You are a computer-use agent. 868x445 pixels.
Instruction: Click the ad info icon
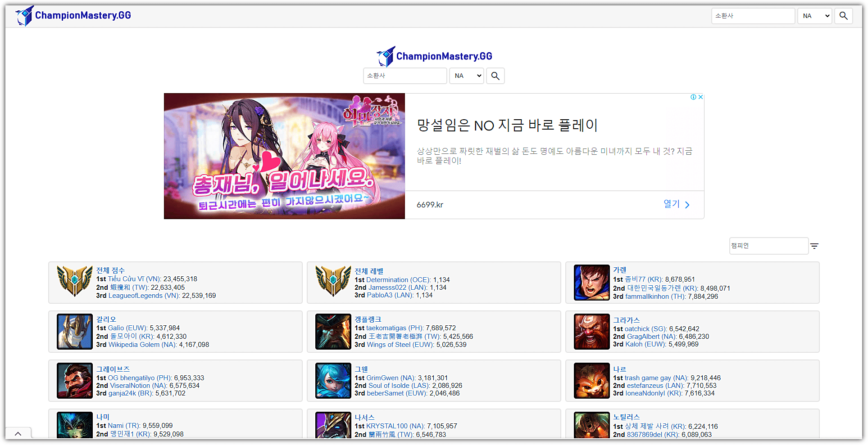pos(694,97)
